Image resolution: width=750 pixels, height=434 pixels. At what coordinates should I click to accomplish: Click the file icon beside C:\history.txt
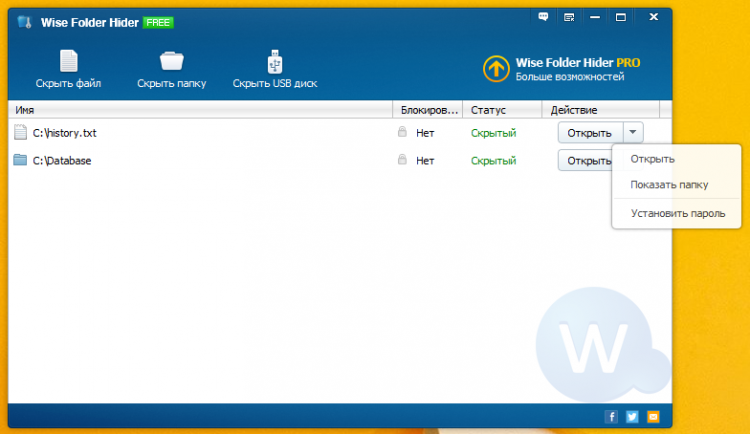(x=20, y=132)
